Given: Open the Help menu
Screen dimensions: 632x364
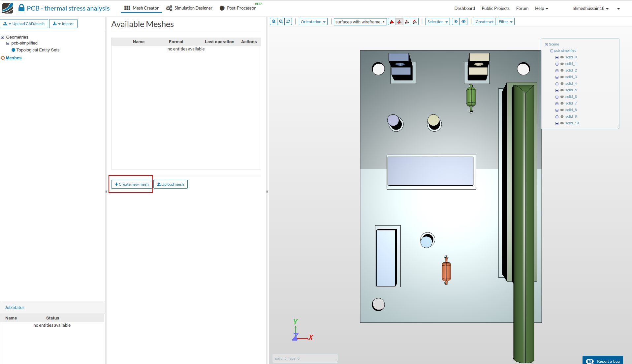Looking at the screenshot, I should click(541, 9).
